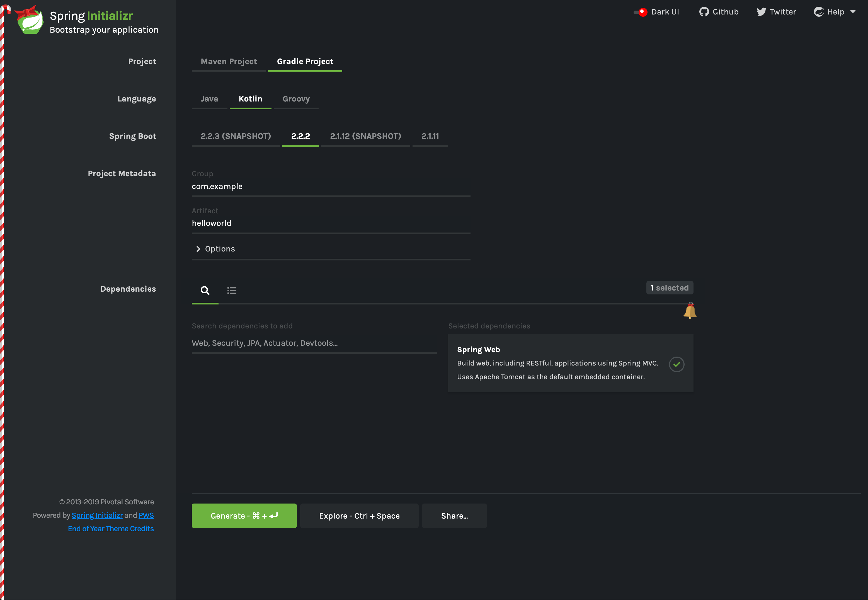Click Explore - Ctrl + Space button
The width and height of the screenshot is (868, 600).
tap(359, 516)
